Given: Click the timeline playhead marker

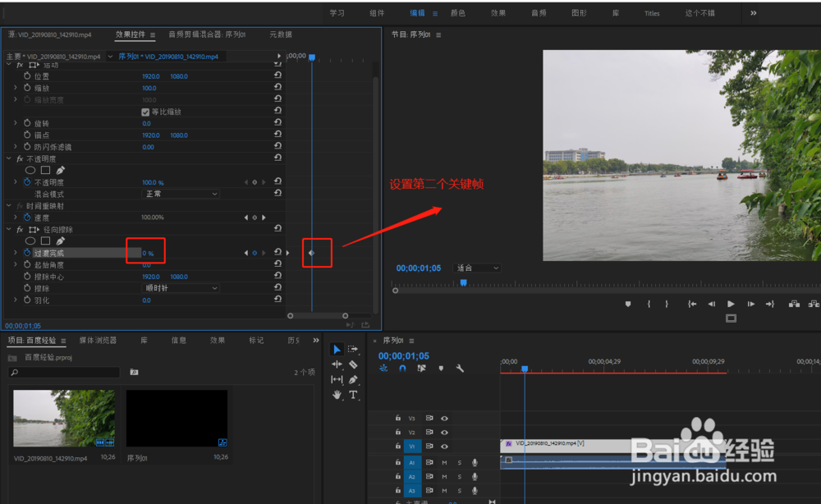Looking at the screenshot, I should tap(525, 369).
